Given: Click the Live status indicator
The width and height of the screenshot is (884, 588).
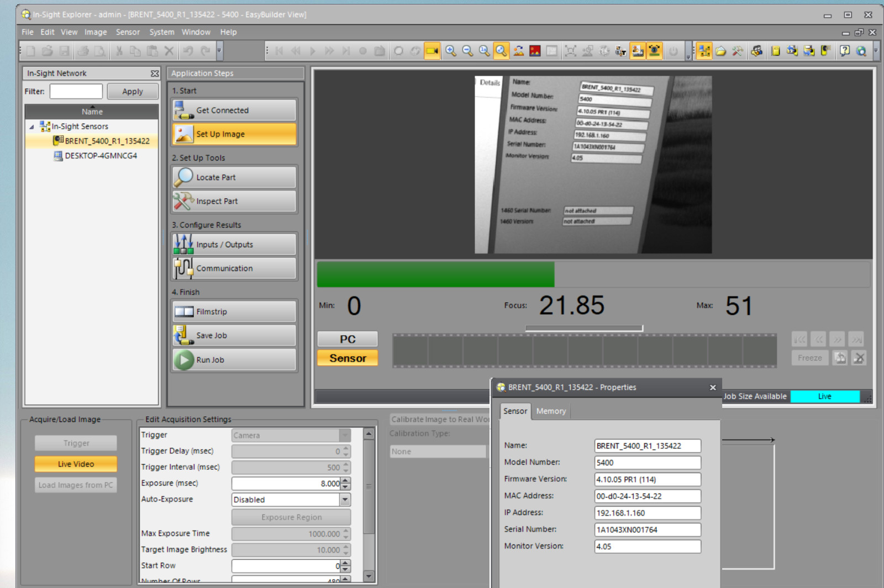Looking at the screenshot, I should point(825,396).
